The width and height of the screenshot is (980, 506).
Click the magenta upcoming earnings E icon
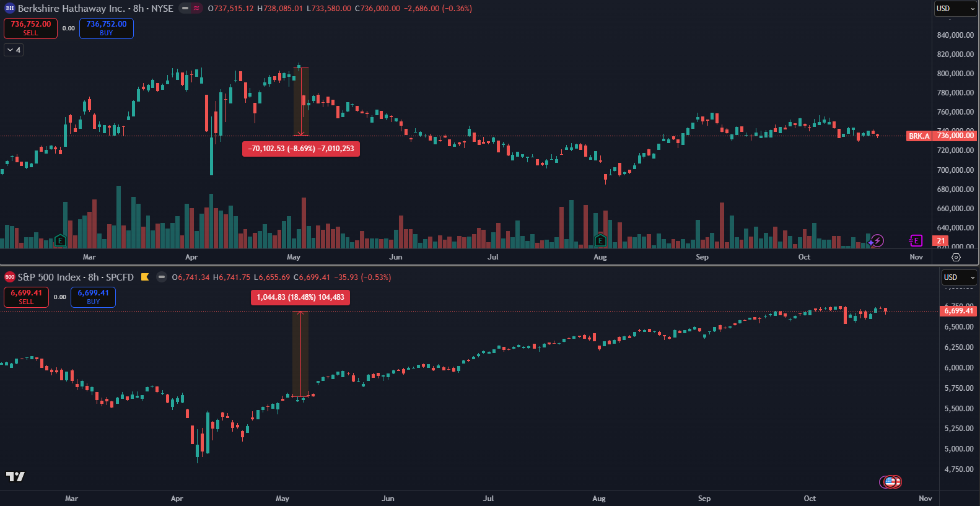pos(916,241)
